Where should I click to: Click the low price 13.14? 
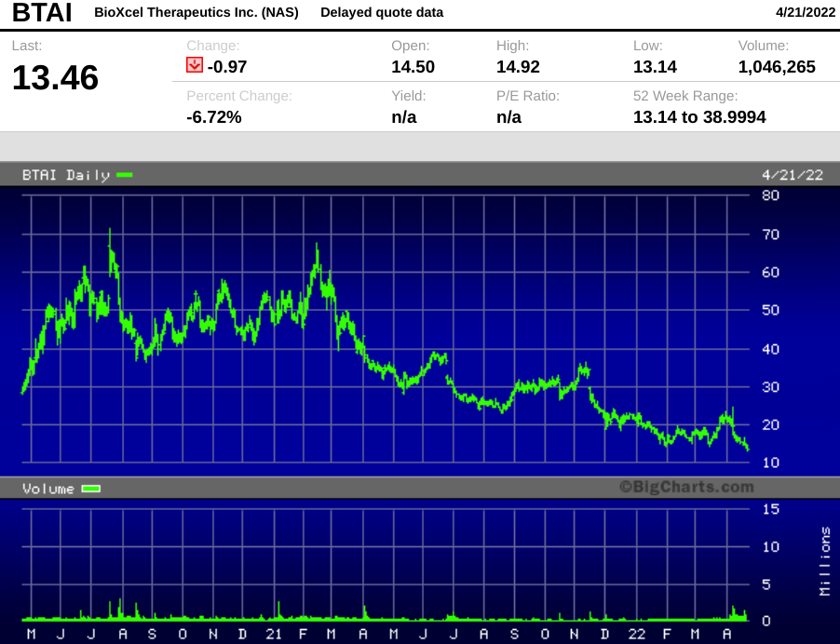coord(655,67)
